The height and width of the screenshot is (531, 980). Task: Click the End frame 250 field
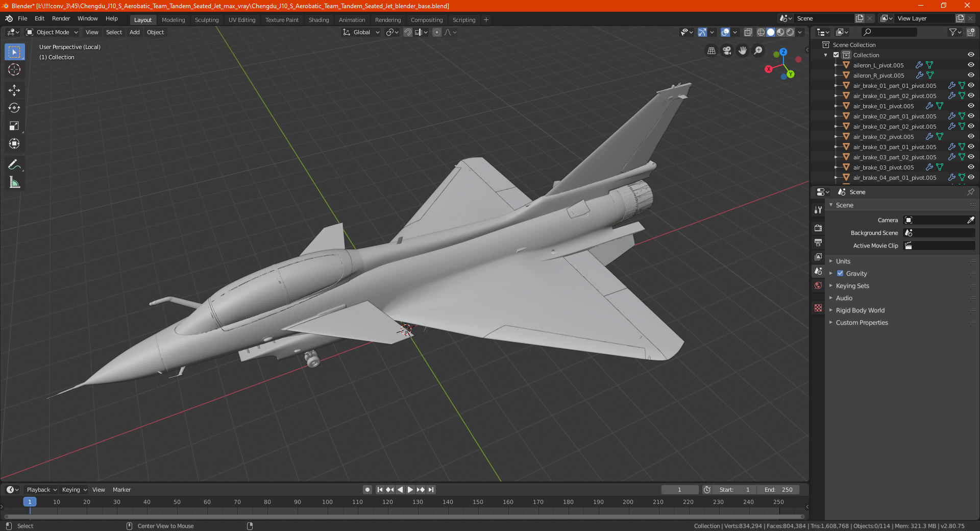[778, 490]
